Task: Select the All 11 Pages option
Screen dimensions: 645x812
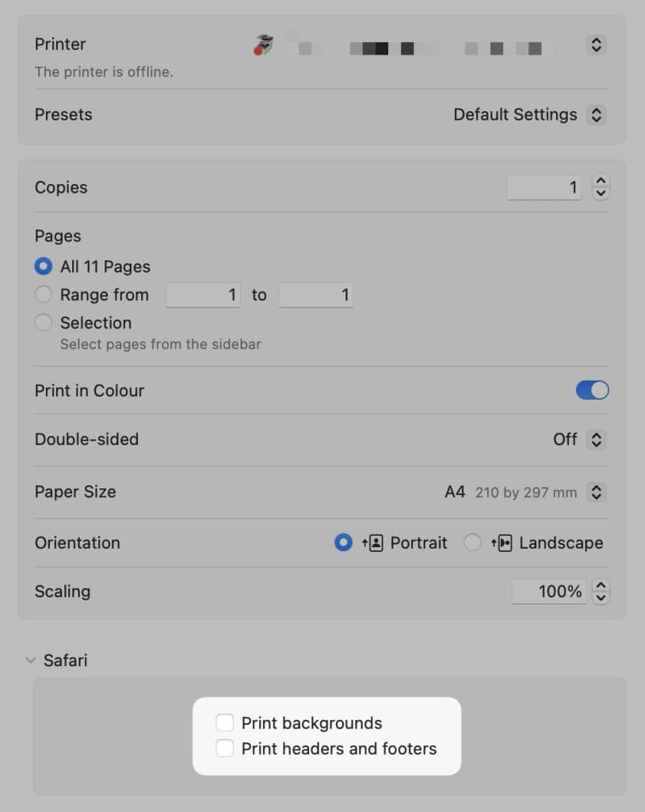Action: click(x=44, y=266)
